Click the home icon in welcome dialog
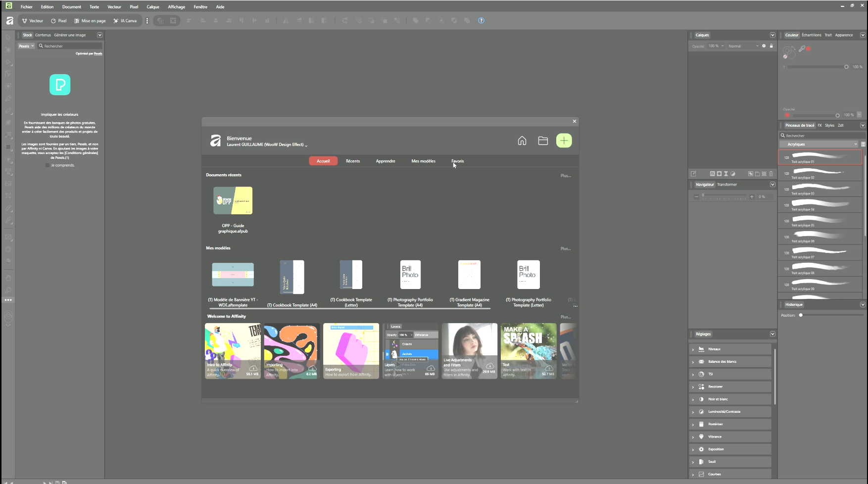Screen dimensions: 868x484 tap(522, 141)
